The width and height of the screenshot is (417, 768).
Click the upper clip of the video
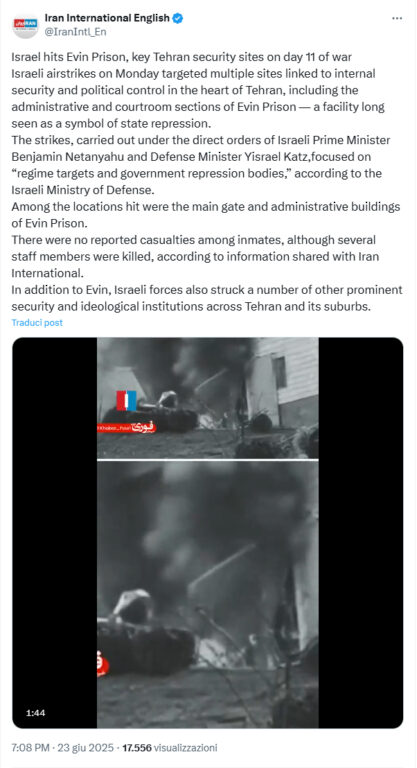tap(207, 398)
